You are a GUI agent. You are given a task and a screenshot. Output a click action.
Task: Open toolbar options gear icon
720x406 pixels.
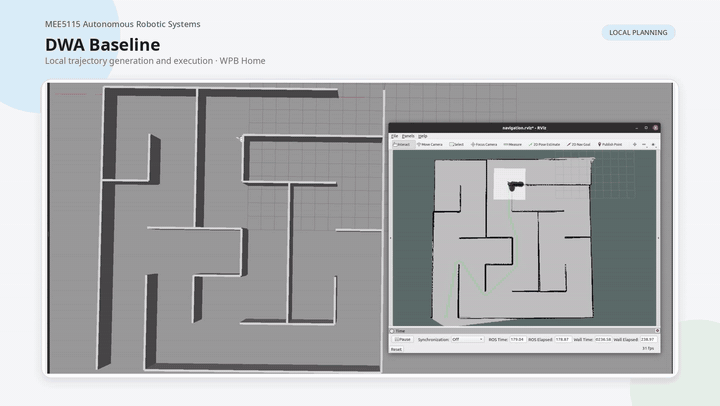pyautogui.click(x=653, y=144)
